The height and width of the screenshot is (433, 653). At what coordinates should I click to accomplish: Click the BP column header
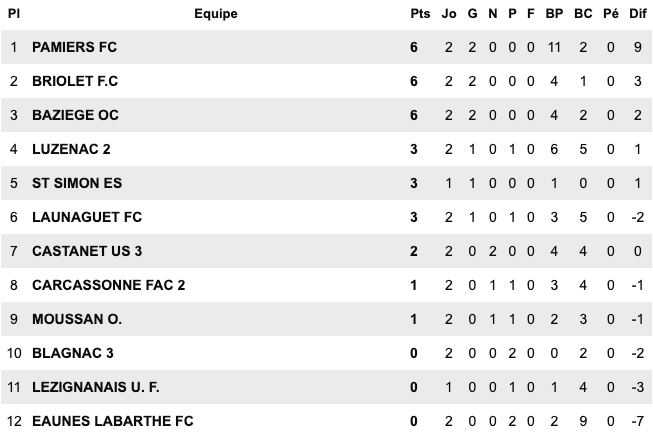tap(553, 14)
